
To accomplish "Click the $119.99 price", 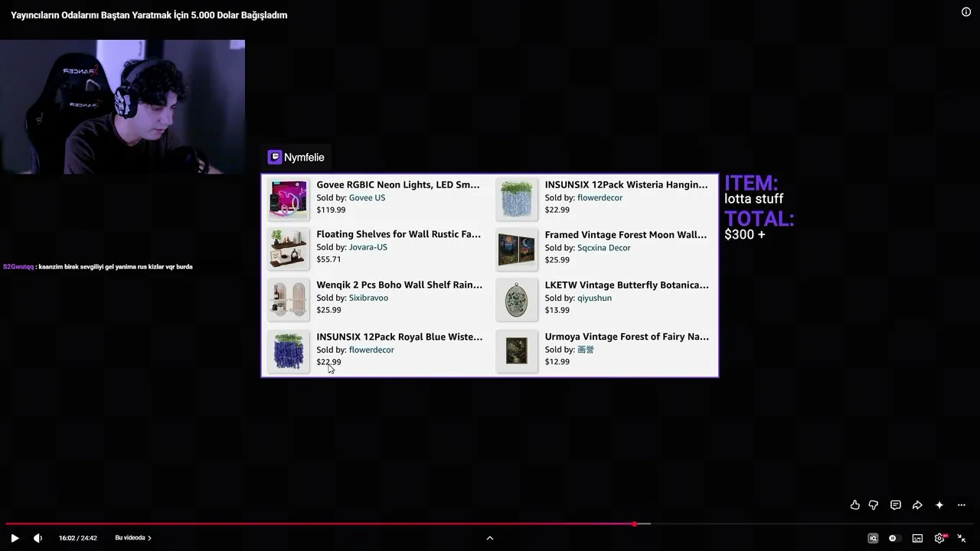I will tap(331, 210).
